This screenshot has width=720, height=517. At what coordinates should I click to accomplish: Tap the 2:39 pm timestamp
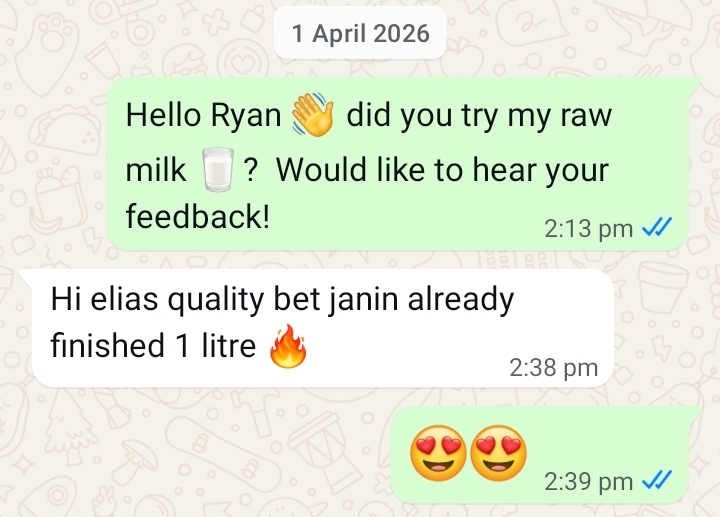[x=589, y=481]
